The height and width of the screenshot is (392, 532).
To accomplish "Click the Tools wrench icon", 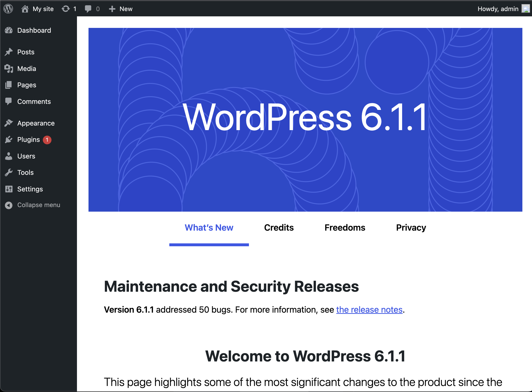I will point(9,172).
